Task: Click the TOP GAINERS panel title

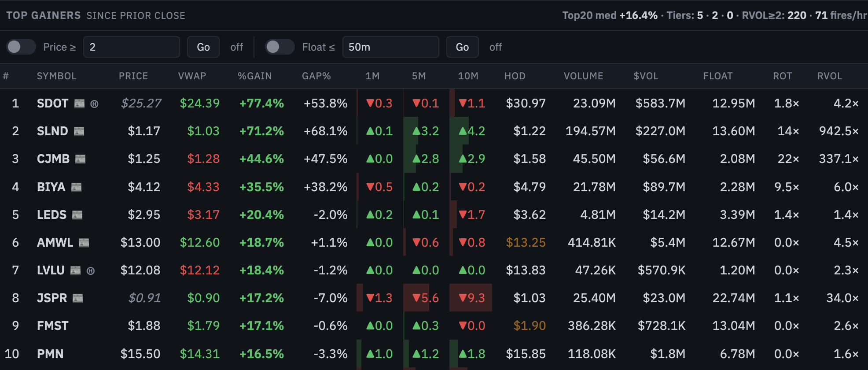Action: (43, 15)
